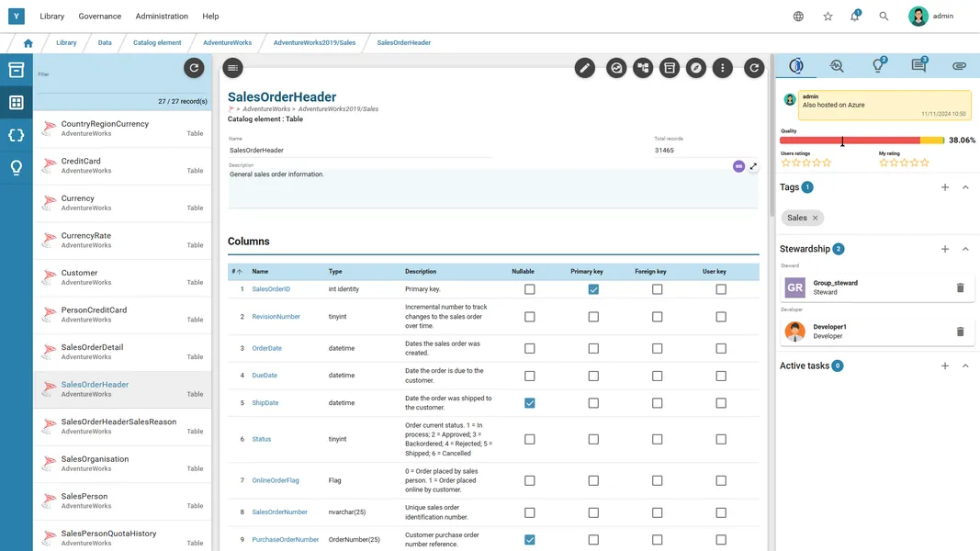Navigate to AdventureWorks2019/Sales breadcrumb
980x551 pixels.
pyautogui.click(x=314, y=43)
